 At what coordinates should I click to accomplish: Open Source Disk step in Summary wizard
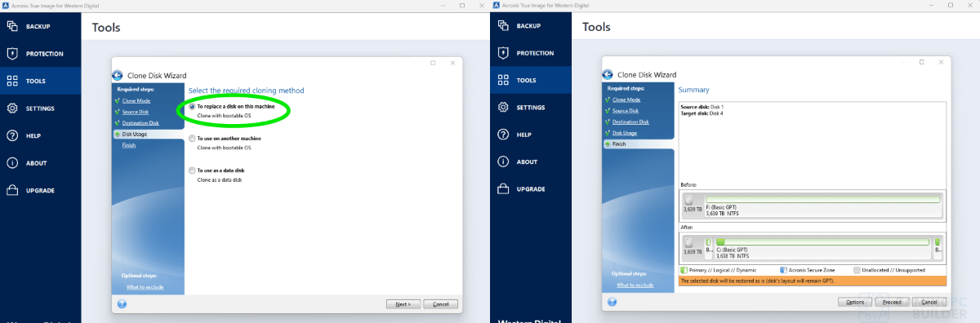625,111
